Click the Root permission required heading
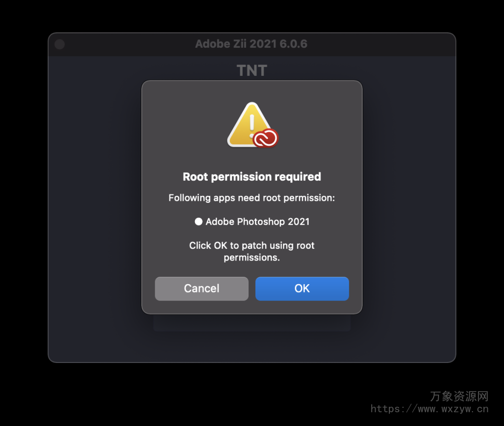504x426 pixels. pos(252,176)
